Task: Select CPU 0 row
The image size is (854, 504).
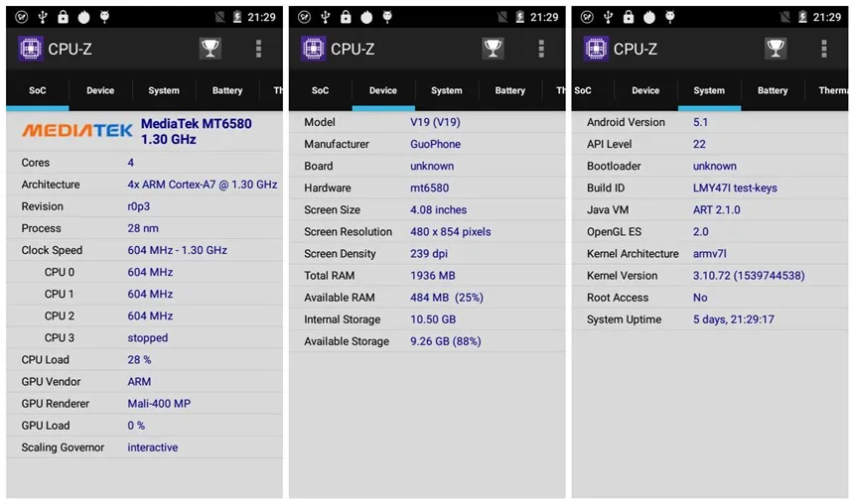Action: 144,272
